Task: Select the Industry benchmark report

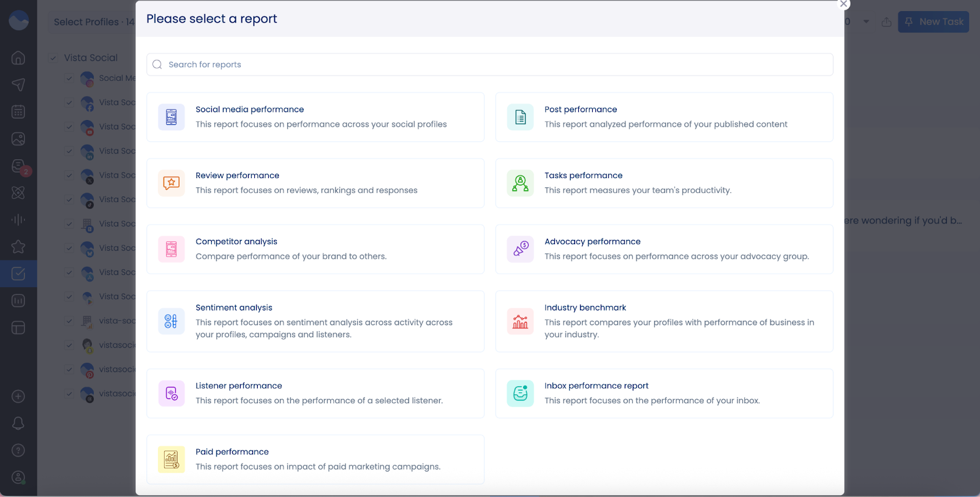Action: pos(664,321)
